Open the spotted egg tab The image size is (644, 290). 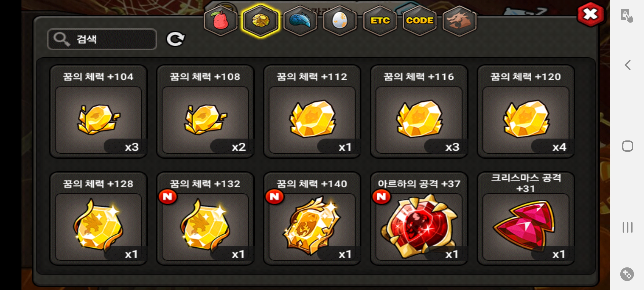point(340,21)
